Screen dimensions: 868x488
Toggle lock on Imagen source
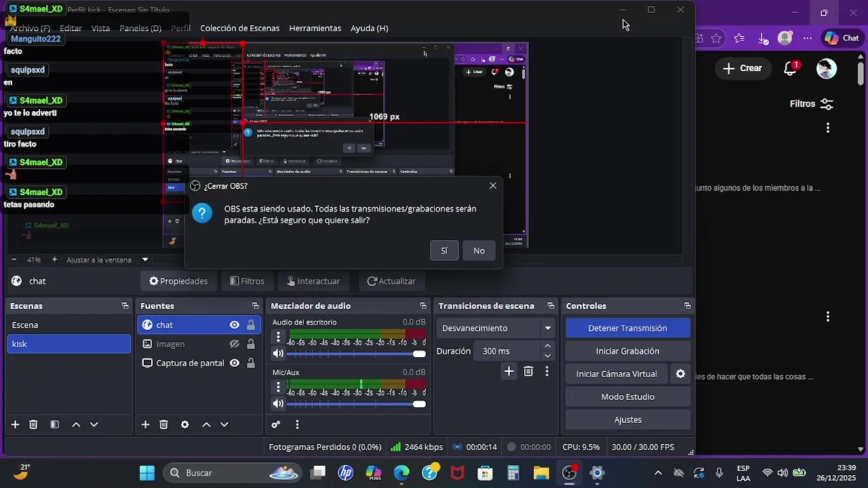coord(251,344)
